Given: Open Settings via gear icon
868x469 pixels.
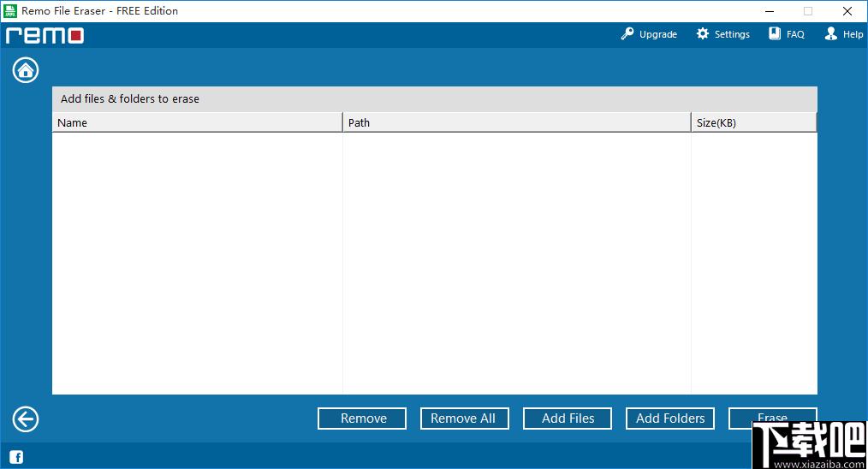Looking at the screenshot, I should 703,33.
